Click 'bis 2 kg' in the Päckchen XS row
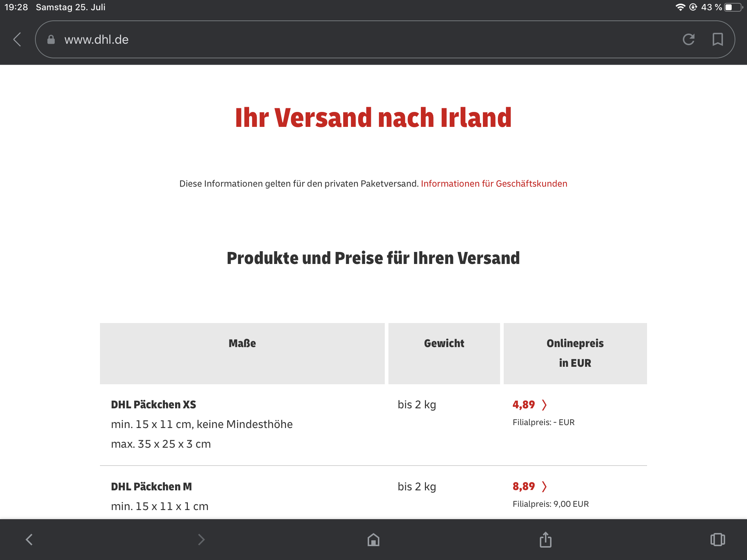 (417, 405)
